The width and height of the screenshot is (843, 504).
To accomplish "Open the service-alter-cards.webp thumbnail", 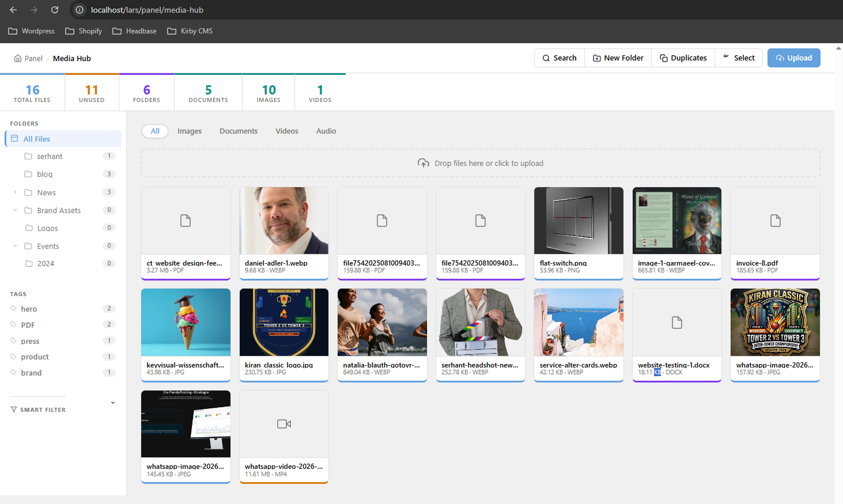I will pyautogui.click(x=579, y=323).
